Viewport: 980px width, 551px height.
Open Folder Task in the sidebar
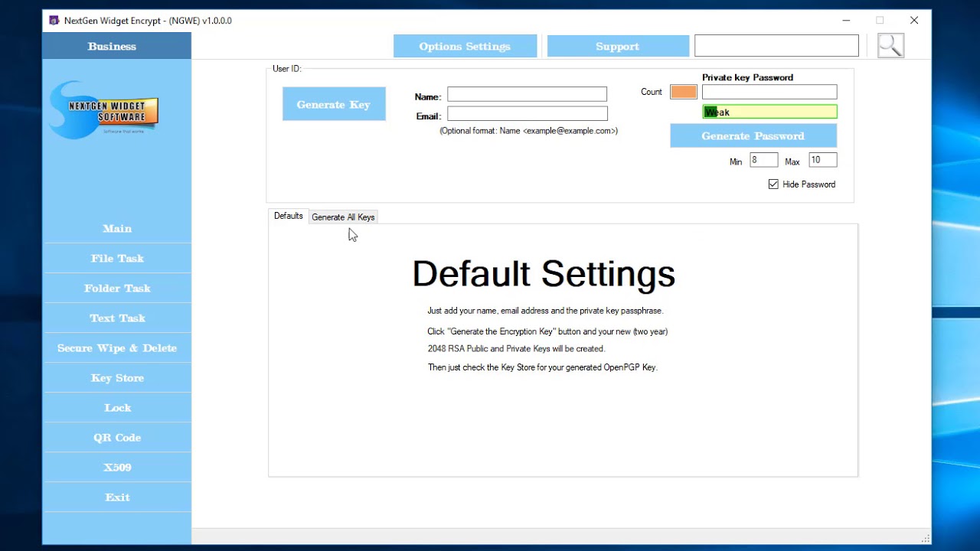pyautogui.click(x=117, y=288)
